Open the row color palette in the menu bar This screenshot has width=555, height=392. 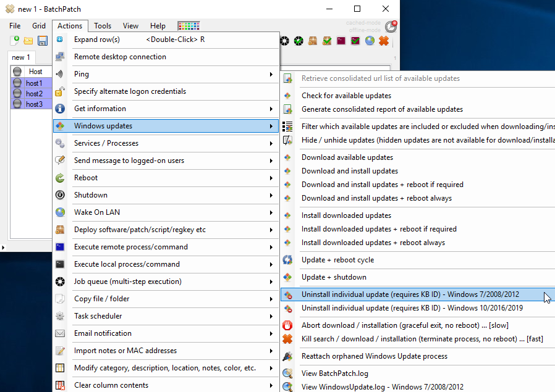[x=189, y=26]
